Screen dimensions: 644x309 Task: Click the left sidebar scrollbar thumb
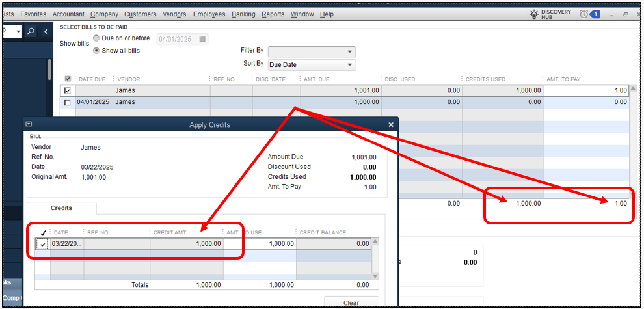(x=50, y=70)
